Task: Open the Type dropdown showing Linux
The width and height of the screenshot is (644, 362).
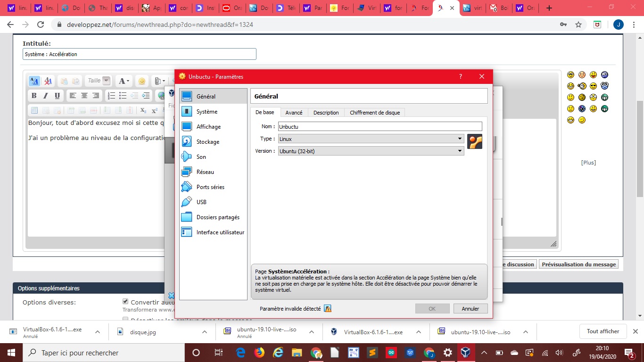Action: coord(371,139)
